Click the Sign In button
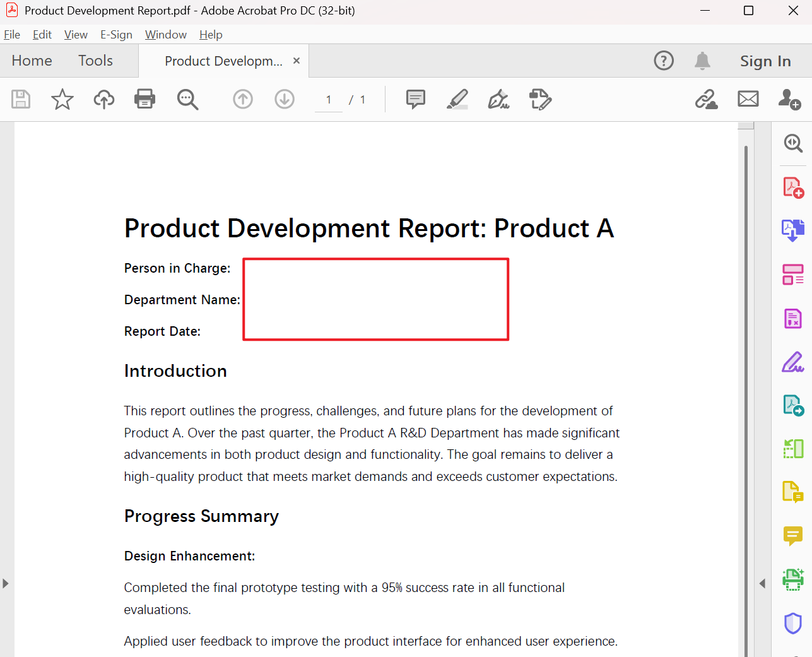 (765, 61)
